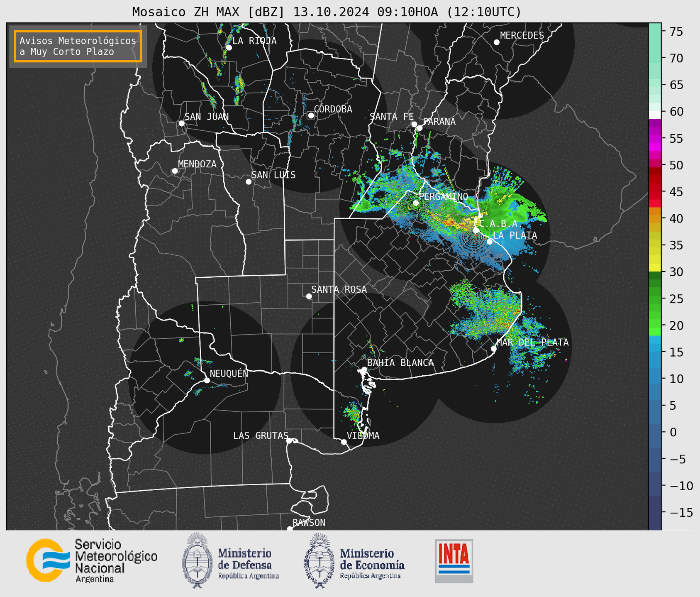Click the Ministerio de Defensa crest

coord(197,560)
